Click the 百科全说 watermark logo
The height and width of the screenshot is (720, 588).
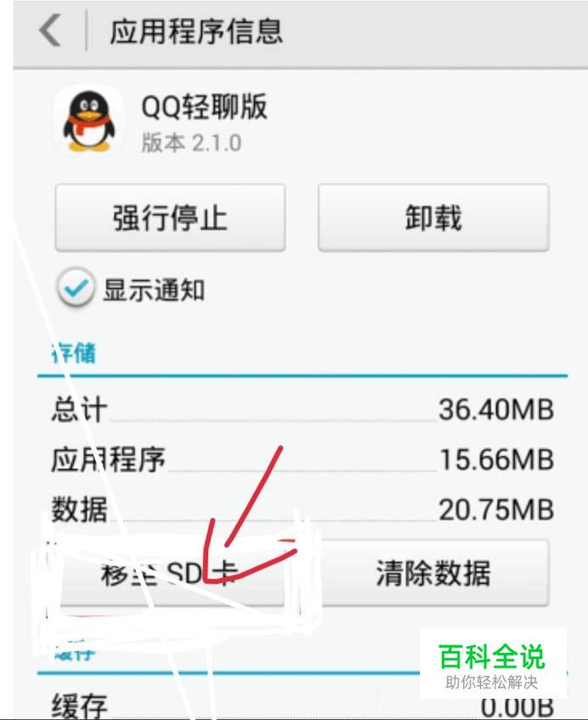coord(491,665)
